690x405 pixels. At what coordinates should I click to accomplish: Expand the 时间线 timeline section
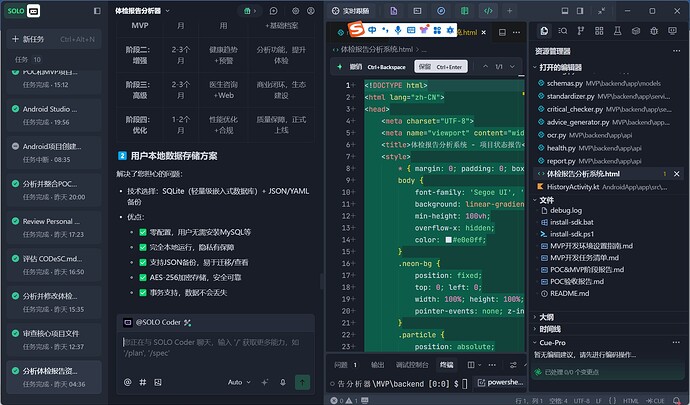tap(547, 329)
